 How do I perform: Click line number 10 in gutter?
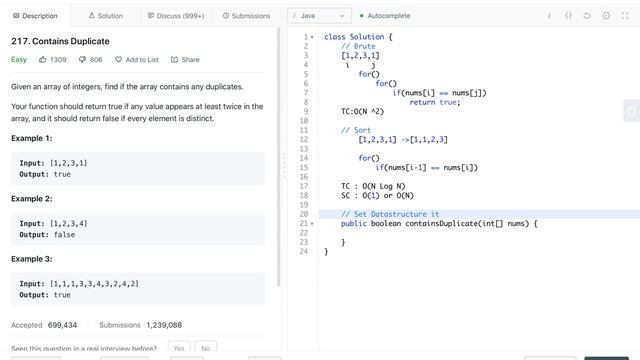coord(304,121)
